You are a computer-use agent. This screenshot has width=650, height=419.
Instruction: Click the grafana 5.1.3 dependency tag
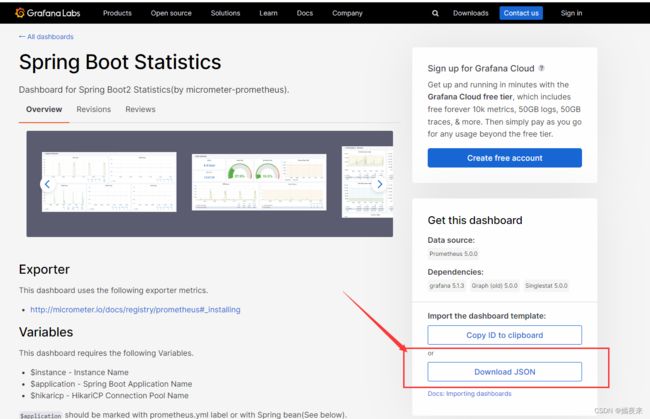446,286
